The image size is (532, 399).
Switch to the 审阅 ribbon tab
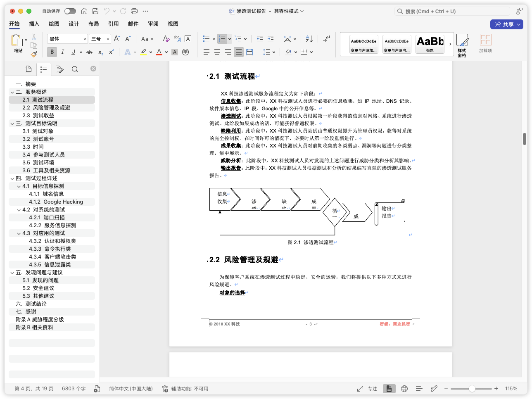(153, 24)
